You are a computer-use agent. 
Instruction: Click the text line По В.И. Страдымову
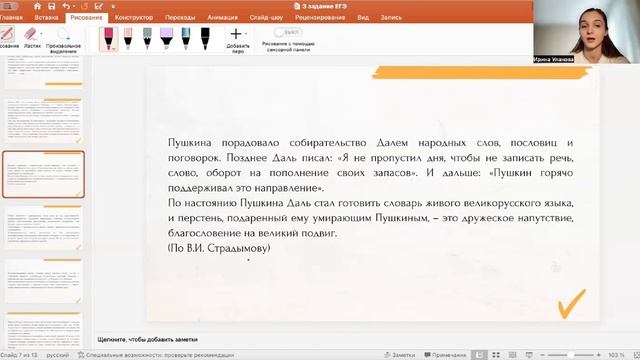tap(219, 248)
